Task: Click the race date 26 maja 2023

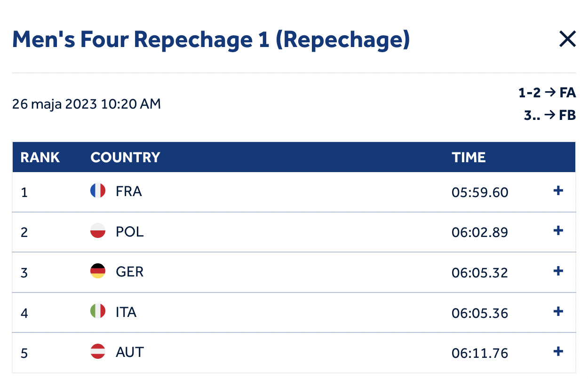Action: coord(55,104)
